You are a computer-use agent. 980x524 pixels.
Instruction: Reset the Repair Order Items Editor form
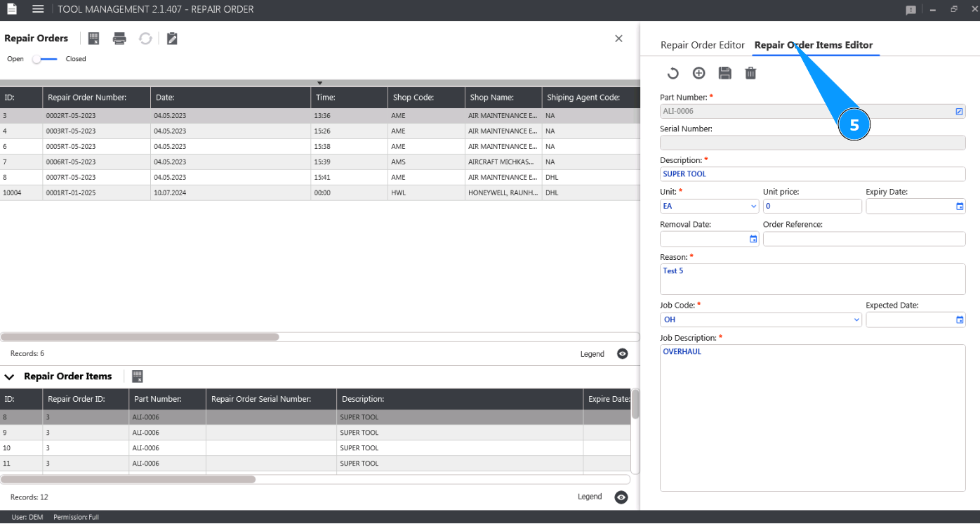click(x=673, y=73)
